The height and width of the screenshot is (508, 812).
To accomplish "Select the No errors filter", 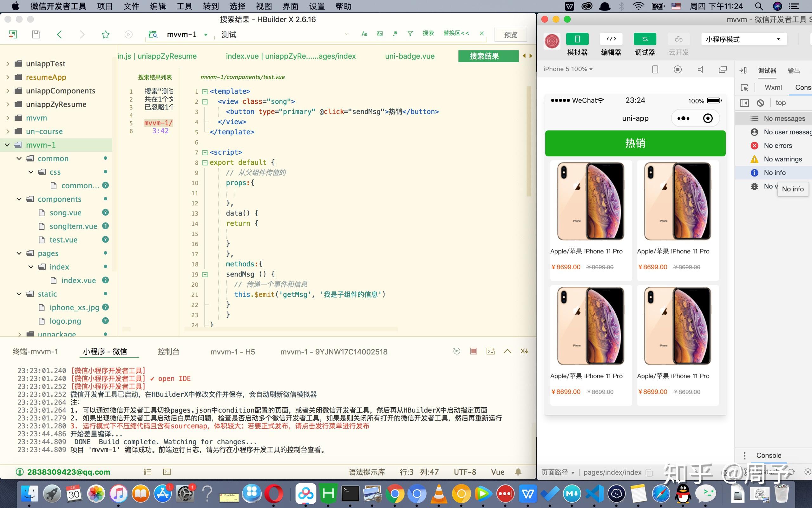I will pos(777,145).
